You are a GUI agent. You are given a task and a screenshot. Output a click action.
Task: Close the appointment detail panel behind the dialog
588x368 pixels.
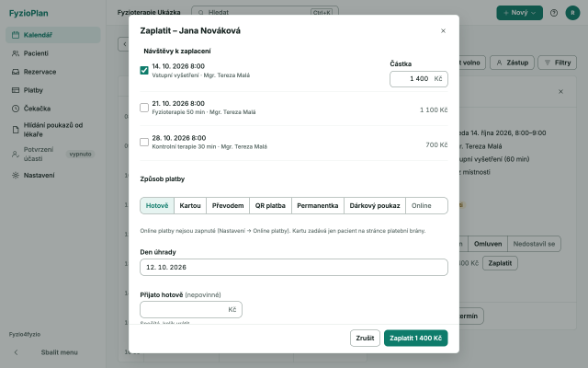[x=560, y=92]
